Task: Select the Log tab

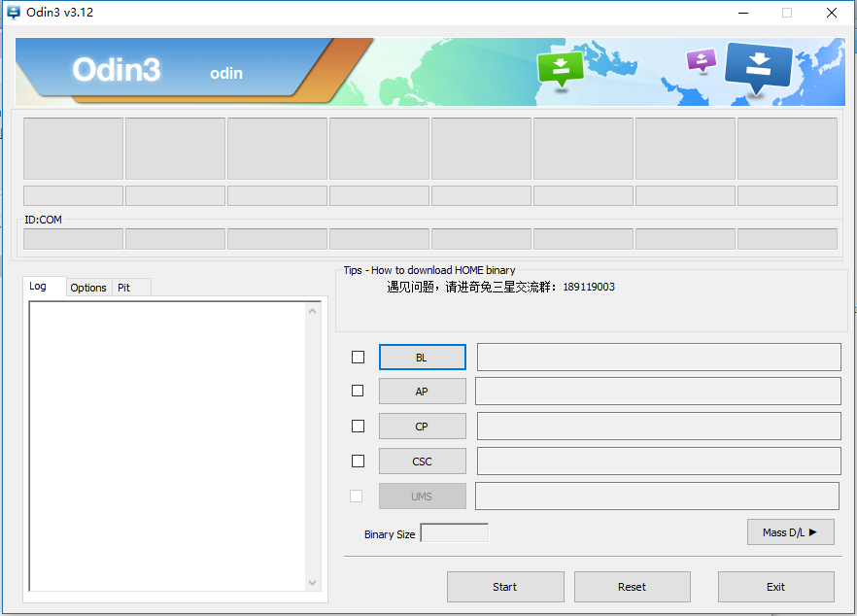Action: point(38,287)
